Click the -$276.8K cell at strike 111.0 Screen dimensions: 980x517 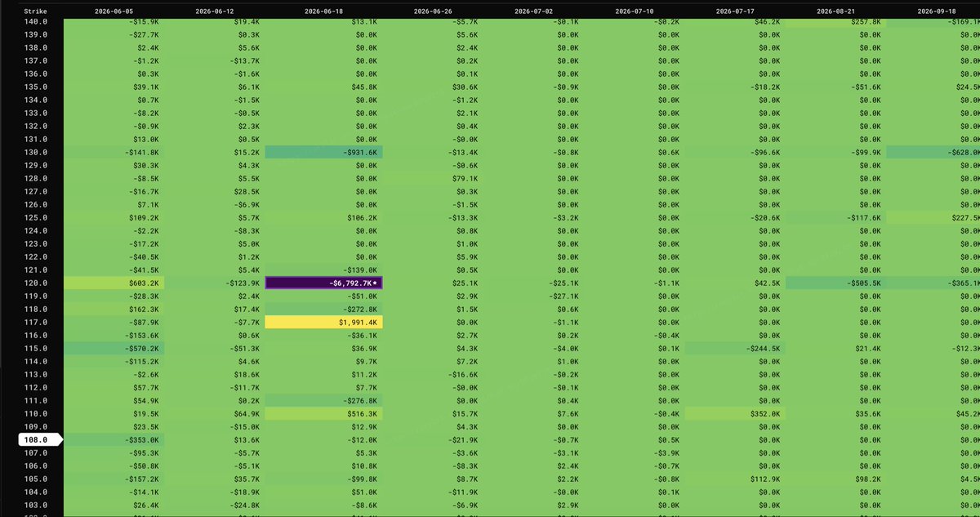coord(324,400)
